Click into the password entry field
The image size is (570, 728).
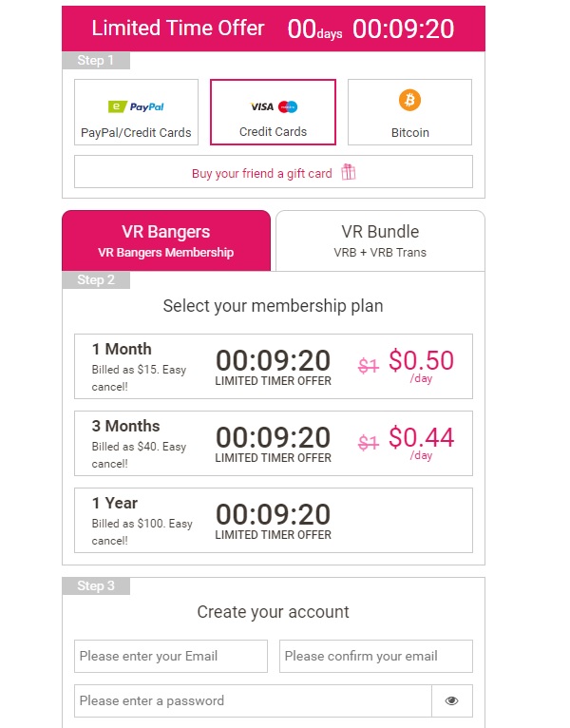253,700
